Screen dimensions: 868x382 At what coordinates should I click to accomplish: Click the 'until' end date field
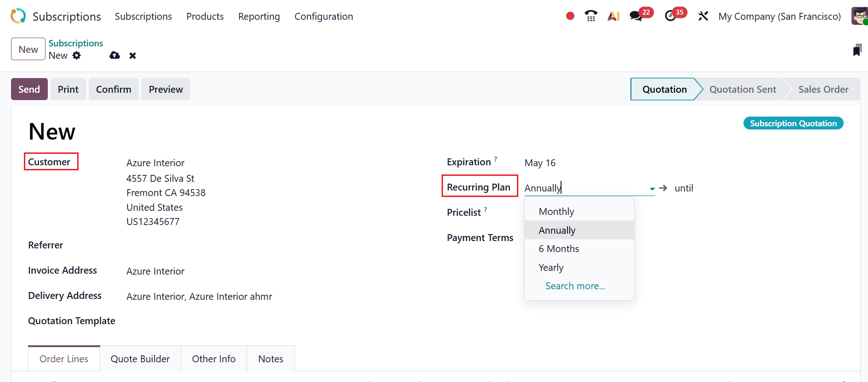(684, 188)
